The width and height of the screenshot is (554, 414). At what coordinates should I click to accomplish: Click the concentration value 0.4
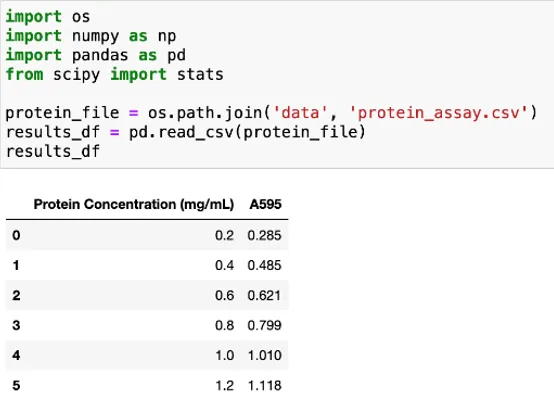pos(224,265)
